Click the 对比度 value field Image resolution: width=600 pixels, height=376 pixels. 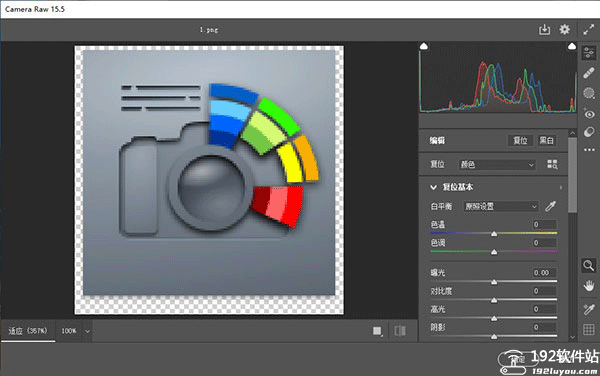[x=544, y=291]
